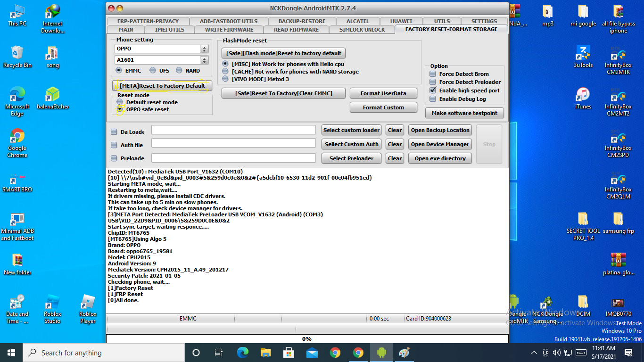Viewport: 644px width, 362px height.
Task: Open Windows Start menu
Action: (x=11, y=352)
